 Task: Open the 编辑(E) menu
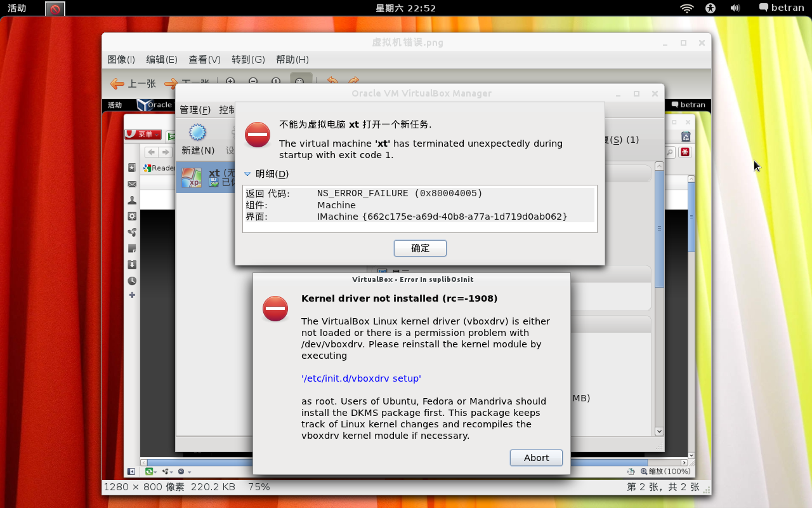point(162,60)
